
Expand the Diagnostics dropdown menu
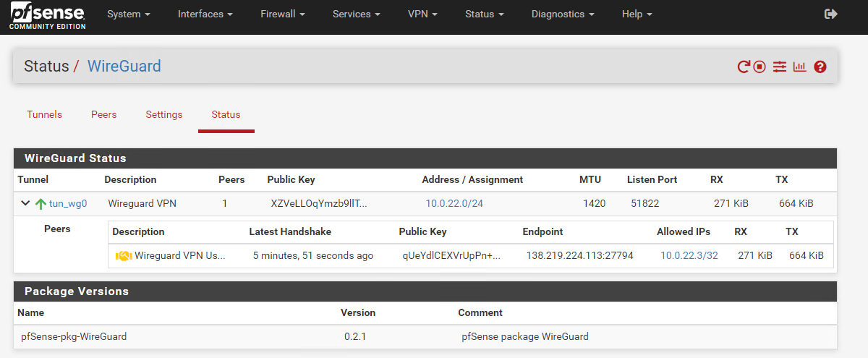563,14
